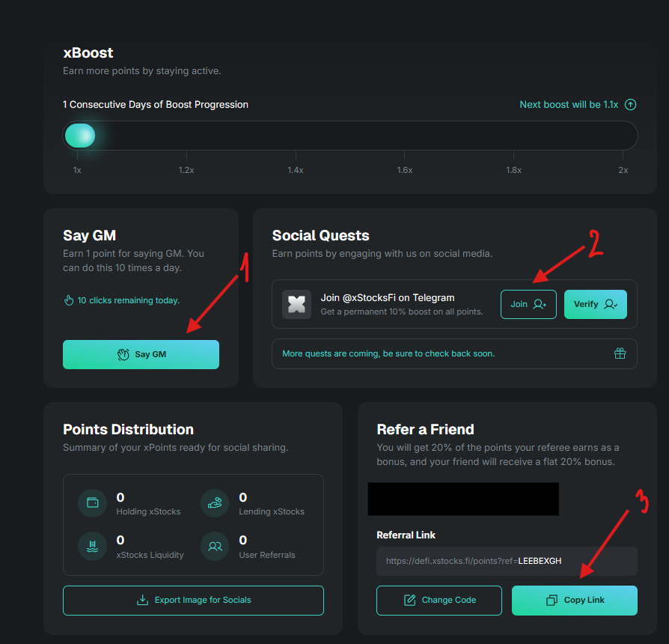
Task: Click the hand icon by clicks remaining
Action: coord(69,300)
